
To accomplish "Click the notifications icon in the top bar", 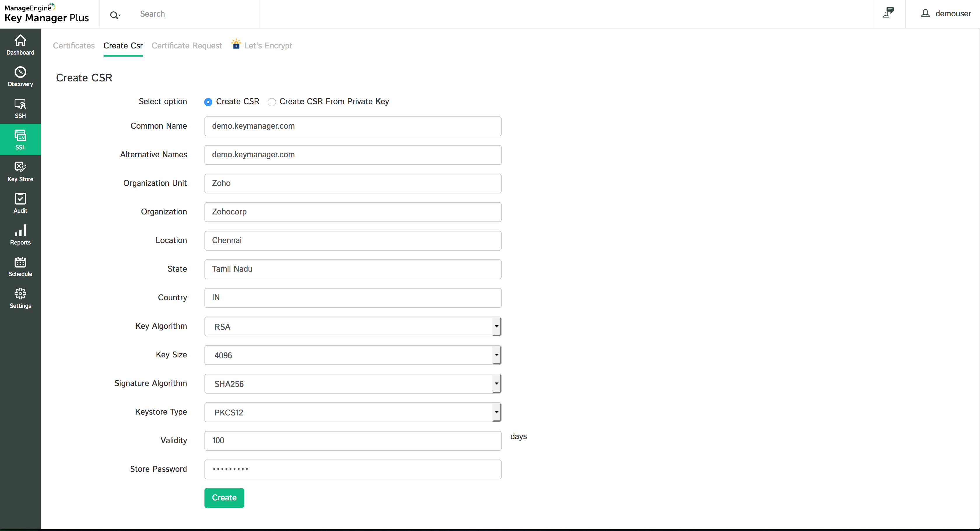I will coord(888,13).
